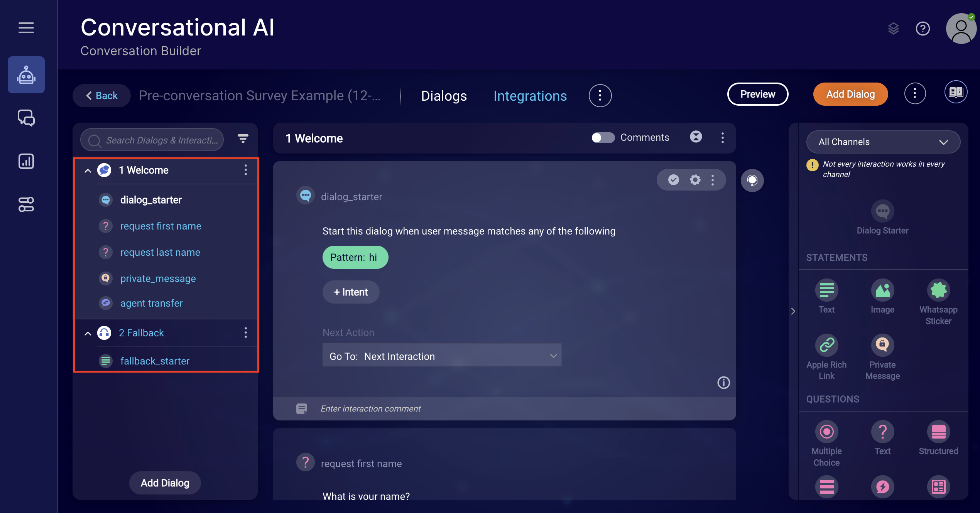Image resolution: width=980 pixels, height=513 pixels.
Task: Toggle the check circle on the dialog_starter interaction
Action: click(x=673, y=179)
